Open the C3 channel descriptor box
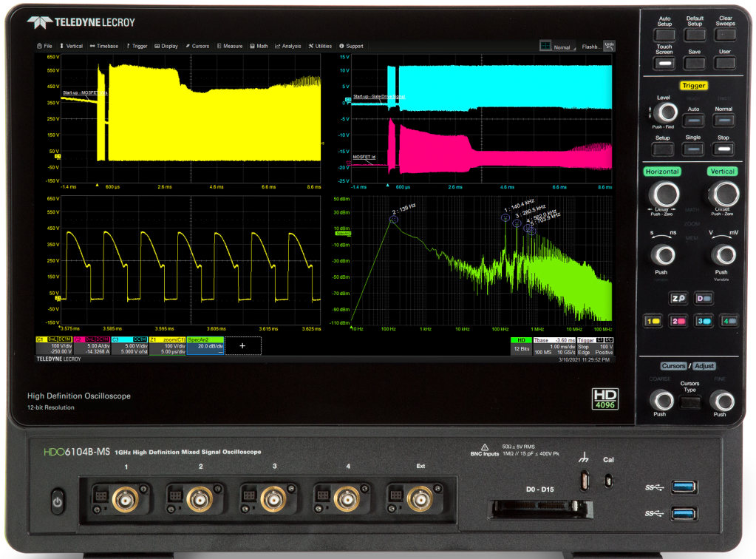This screenshot has height=559, width=756. coord(130,346)
